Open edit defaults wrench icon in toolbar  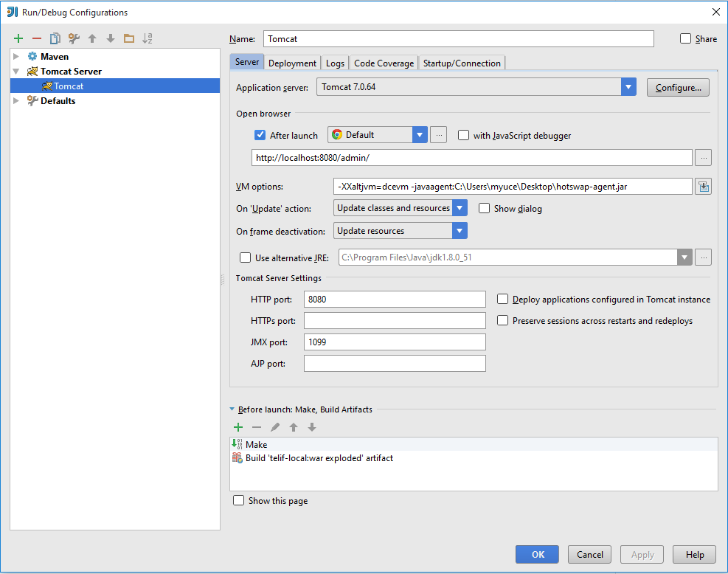point(74,38)
